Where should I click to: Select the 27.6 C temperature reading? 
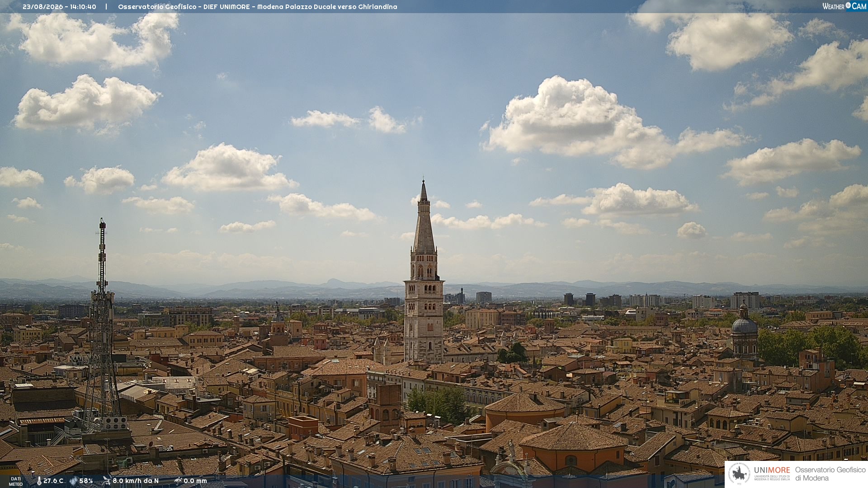pyautogui.click(x=53, y=481)
